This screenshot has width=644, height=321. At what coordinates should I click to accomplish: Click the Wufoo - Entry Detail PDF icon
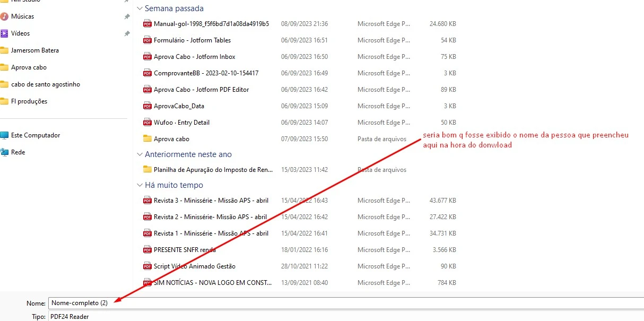click(x=146, y=122)
